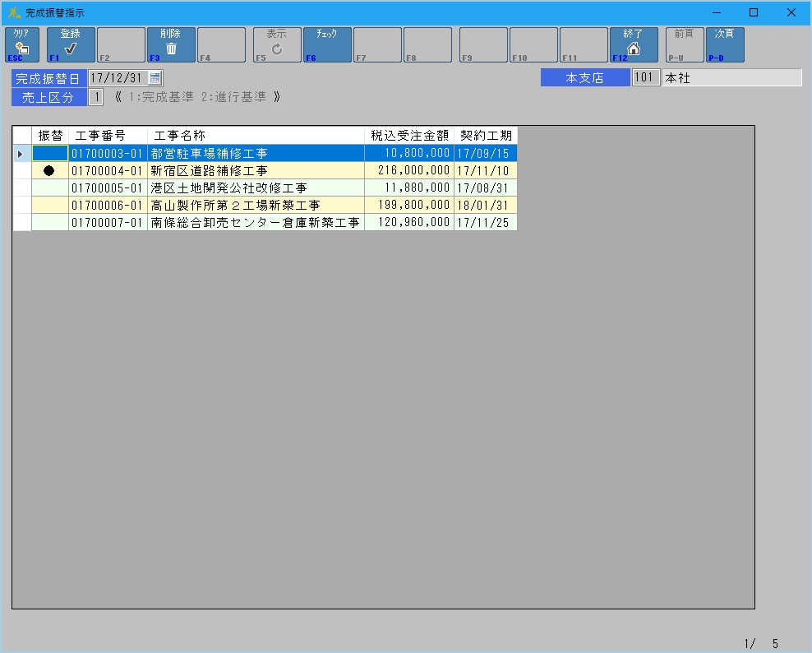
Task: Click the クリア (ESC) clear icon button
Action: pos(22,45)
